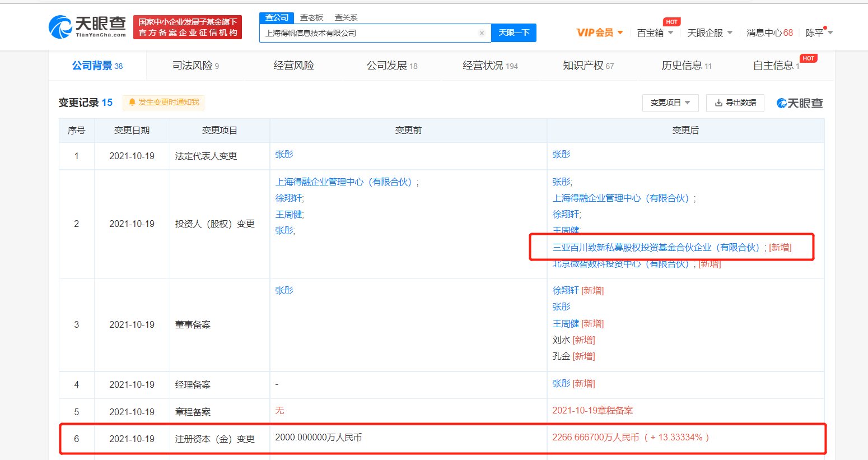868x460 pixels.
Task: Export data with download icon button
Action: [x=735, y=103]
